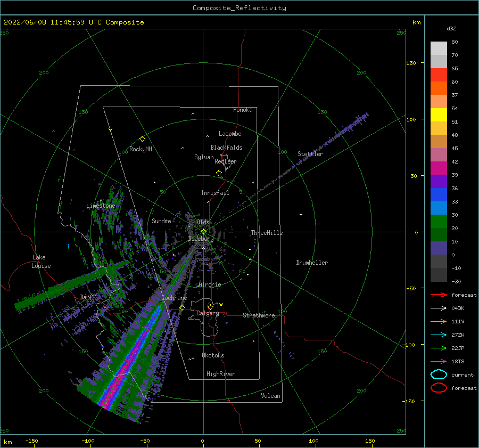The height and width of the screenshot is (448, 479).
Task: Click the 18TS legend text
Action: [x=458, y=362]
